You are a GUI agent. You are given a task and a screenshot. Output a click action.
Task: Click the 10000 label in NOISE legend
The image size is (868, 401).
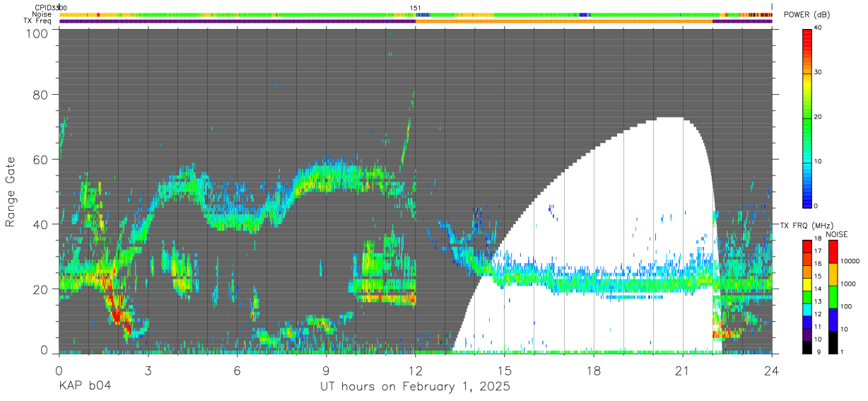(x=851, y=262)
